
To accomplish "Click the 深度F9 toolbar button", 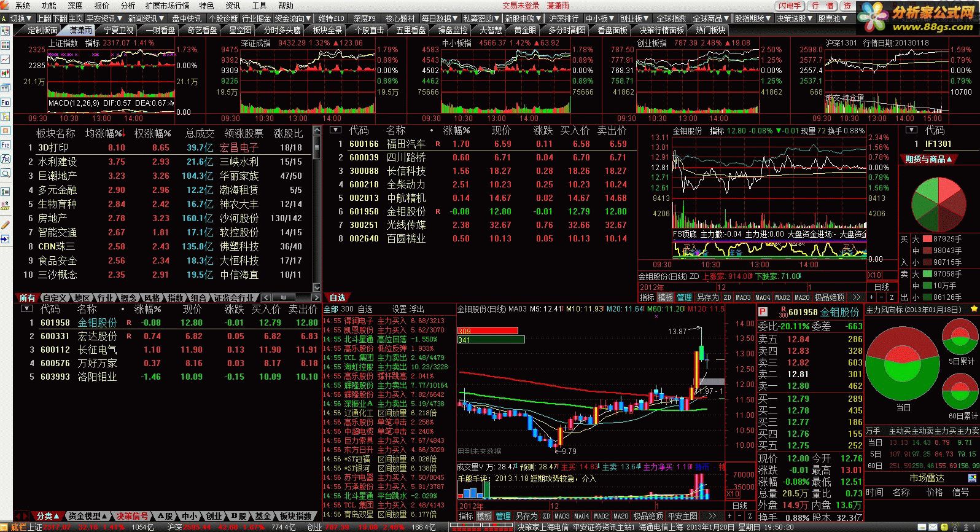I will 364,18.
